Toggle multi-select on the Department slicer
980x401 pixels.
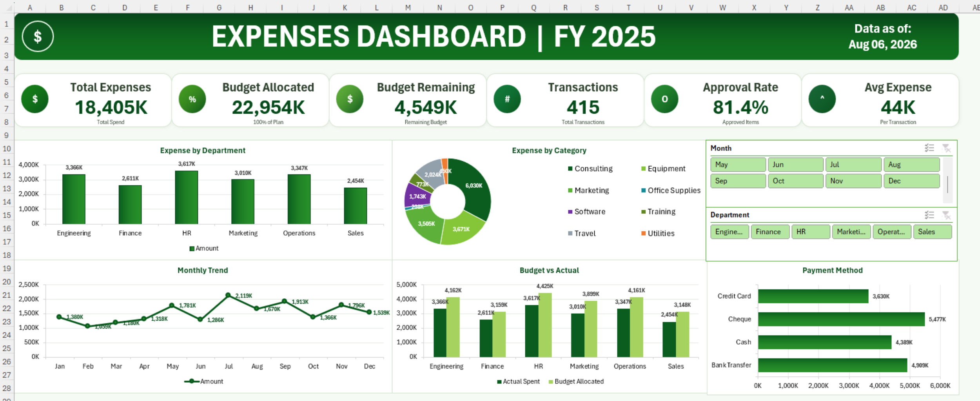[x=929, y=215]
